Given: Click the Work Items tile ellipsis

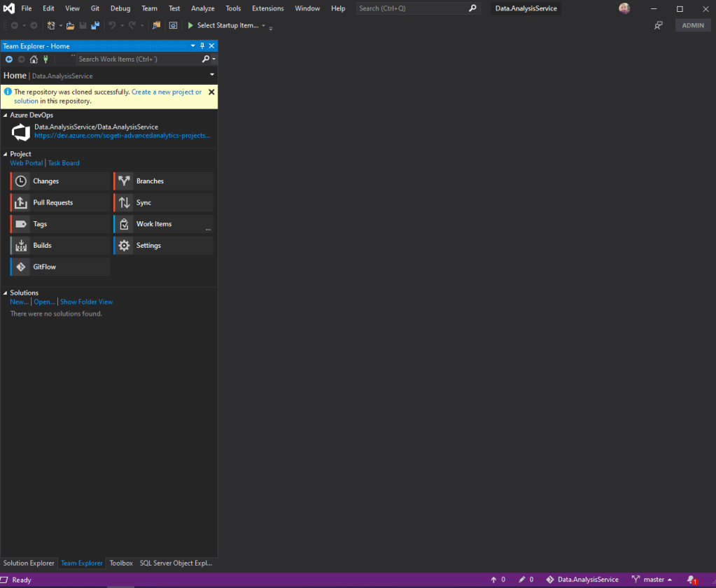Looking at the screenshot, I should coord(209,229).
